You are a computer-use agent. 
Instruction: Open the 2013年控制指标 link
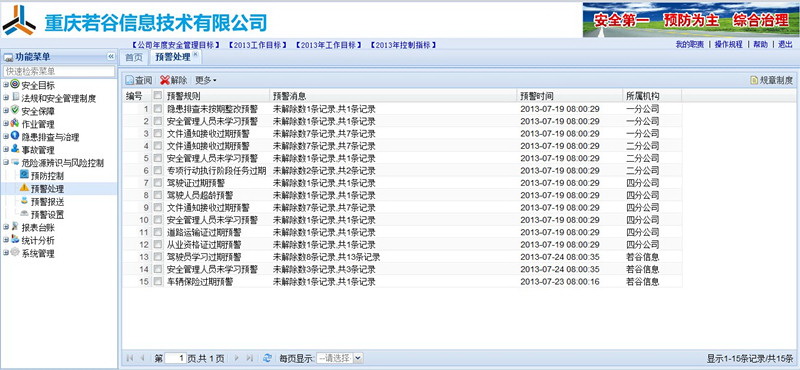[403, 45]
